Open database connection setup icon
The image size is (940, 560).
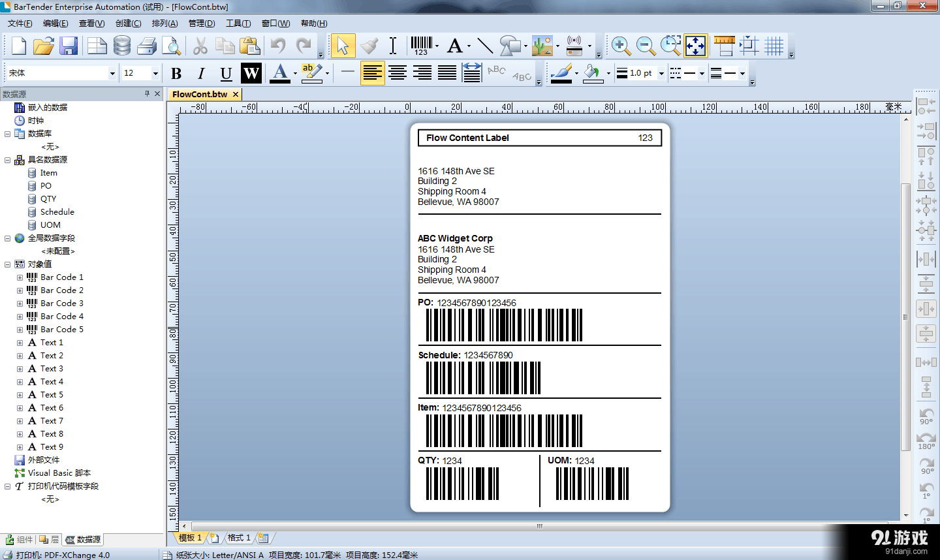point(121,46)
